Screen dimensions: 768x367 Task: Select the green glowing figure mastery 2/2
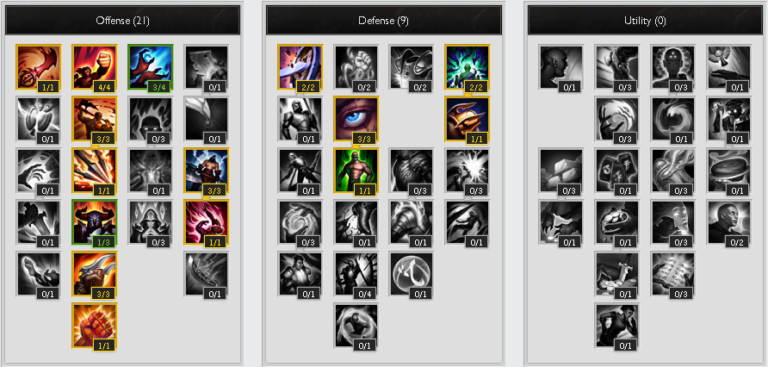click(x=467, y=68)
